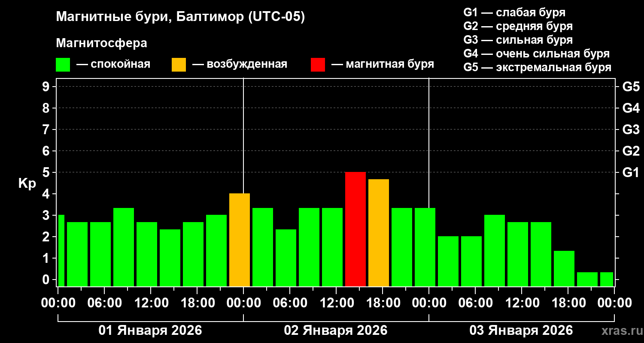
Task: Click the 'G5' label on the right axis
Action: pos(631,87)
